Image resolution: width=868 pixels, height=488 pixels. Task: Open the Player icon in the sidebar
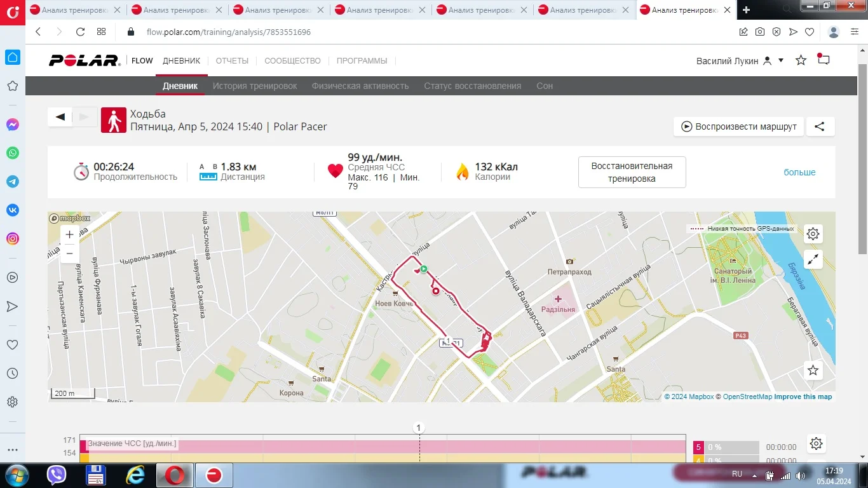pyautogui.click(x=12, y=278)
